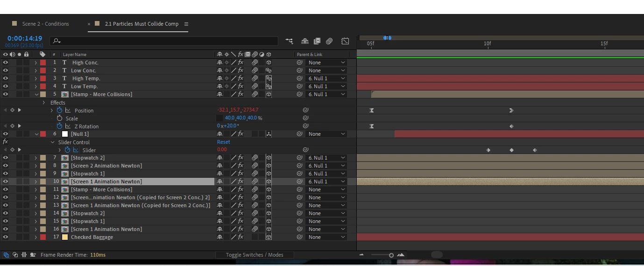Hide Checked Baggage layer eye
This screenshot has height=266, width=644.
(6, 237)
